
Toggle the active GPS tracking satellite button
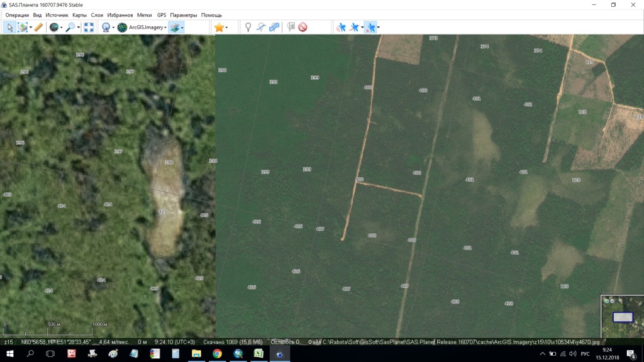pyautogui.click(x=370, y=27)
